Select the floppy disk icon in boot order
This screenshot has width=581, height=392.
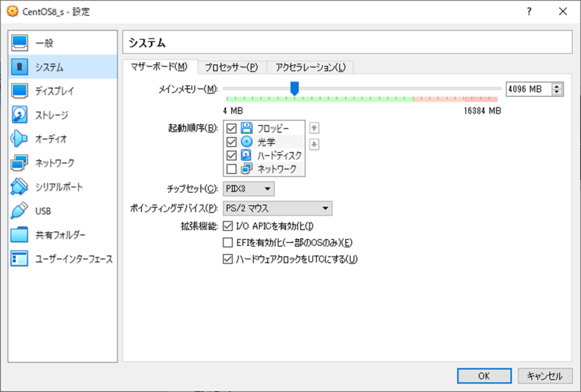coord(246,128)
